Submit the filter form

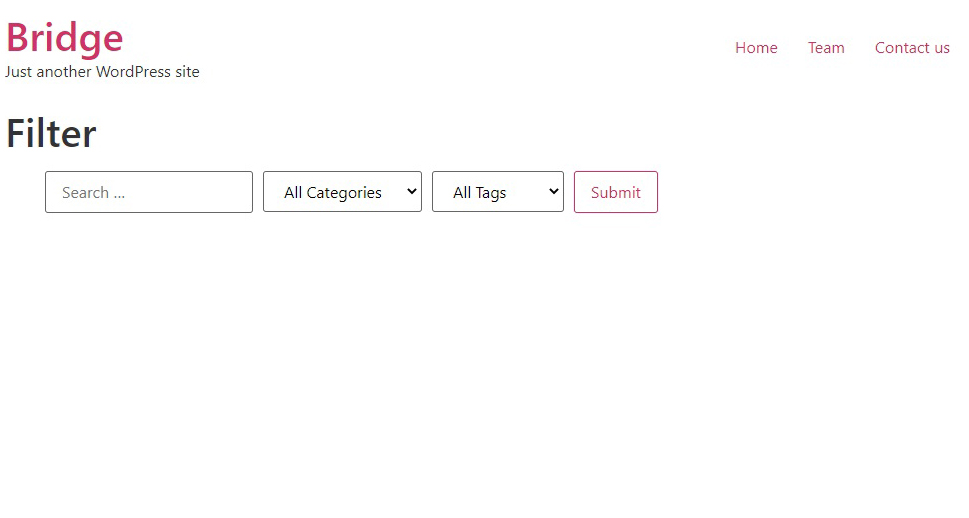point(615,192)
